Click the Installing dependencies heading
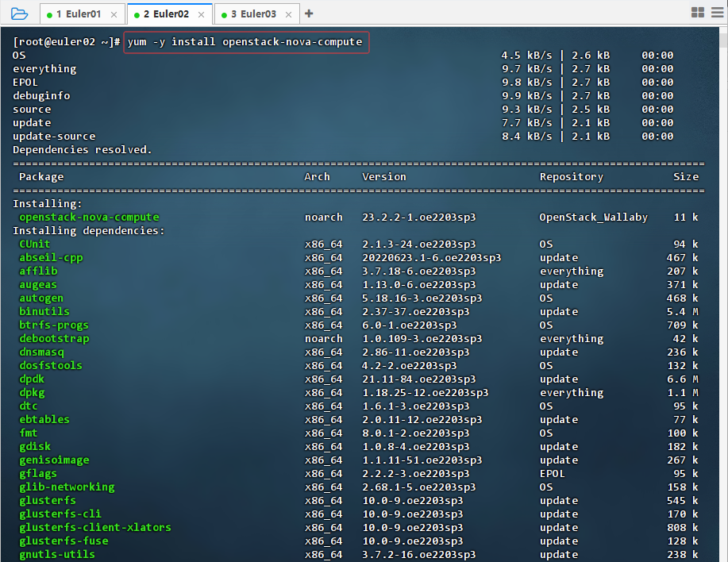The image size is (728, 562). (x=89, y=231)
